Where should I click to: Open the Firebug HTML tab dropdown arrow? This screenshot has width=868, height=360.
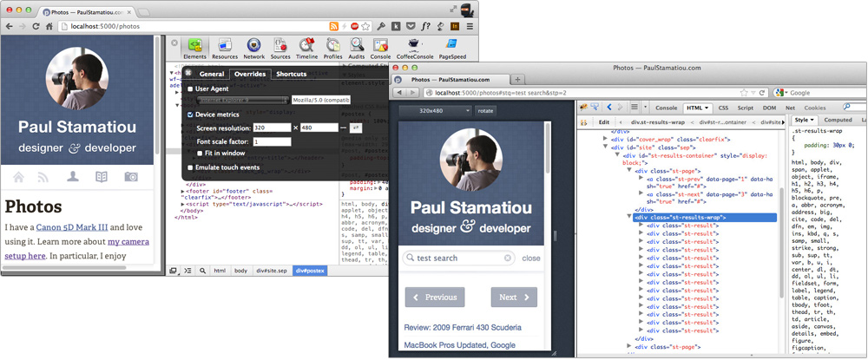point(707,108)
